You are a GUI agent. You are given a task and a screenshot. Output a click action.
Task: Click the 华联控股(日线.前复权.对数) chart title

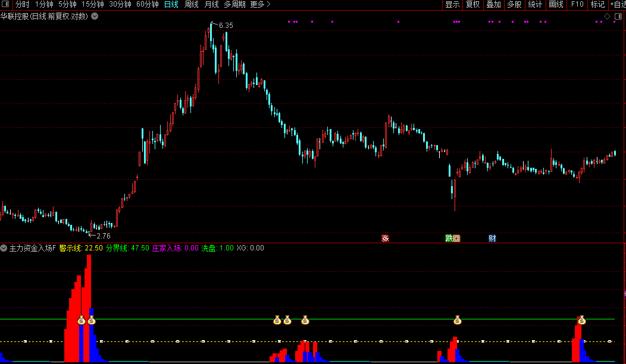(x=44, y=17)
